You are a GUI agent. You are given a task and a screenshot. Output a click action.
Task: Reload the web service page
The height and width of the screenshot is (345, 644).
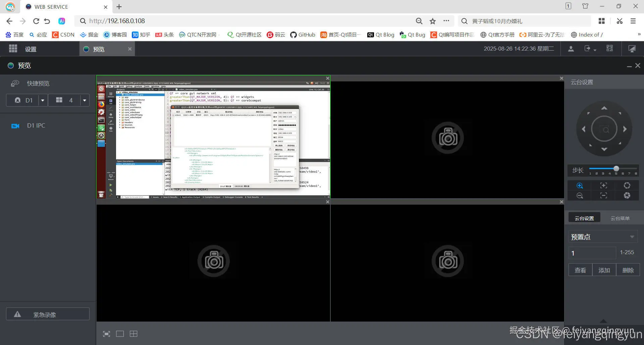[36, 21]
